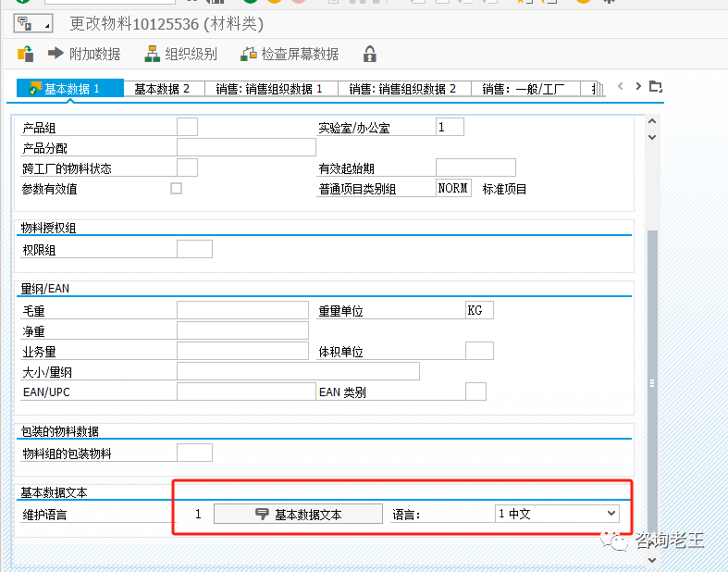
Task: Open the tab list icon after the arrows
Action: (x=656, y=87)
